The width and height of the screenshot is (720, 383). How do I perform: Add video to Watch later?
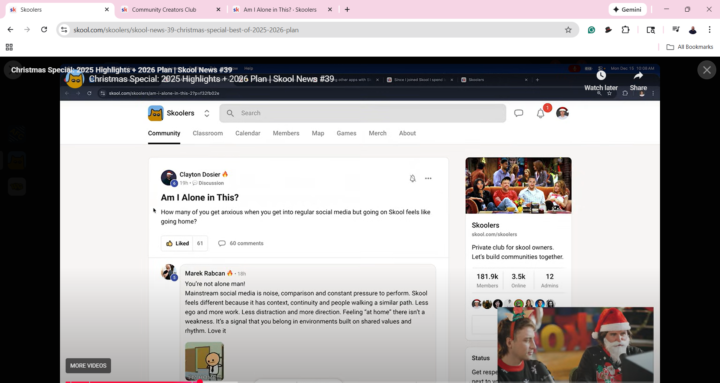601,80
